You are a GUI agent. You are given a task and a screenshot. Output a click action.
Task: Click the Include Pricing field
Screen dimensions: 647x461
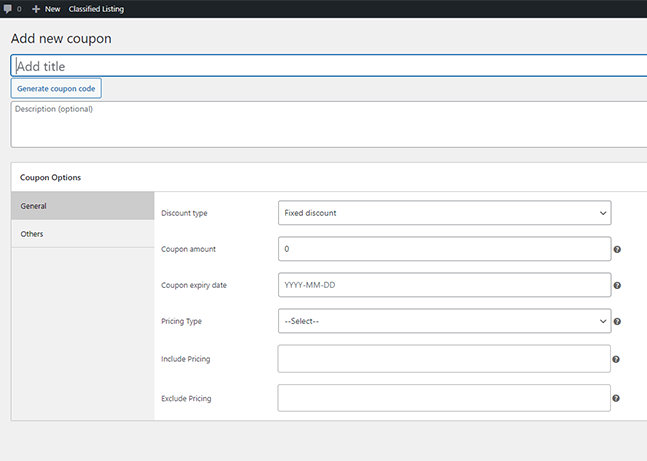(x=444, y=359)
